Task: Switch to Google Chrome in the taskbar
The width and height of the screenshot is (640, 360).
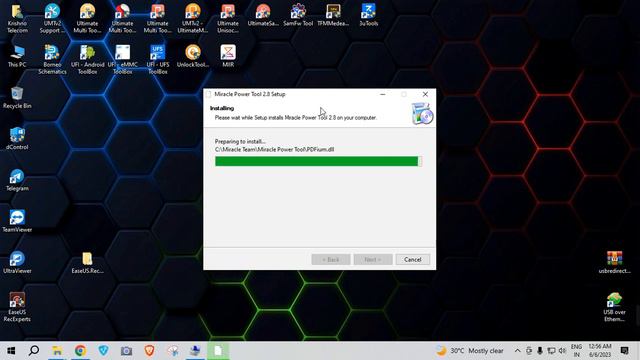Action: (x=80, y=351)
